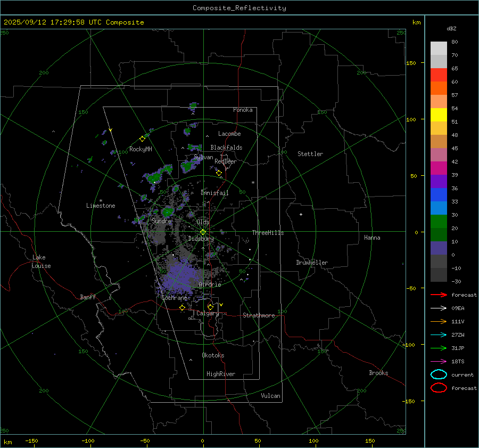This screenshot has height=448, width=479.
Task: Click the 'Composite_Reflectivity' title text
Action: click(x=239, y=8)
